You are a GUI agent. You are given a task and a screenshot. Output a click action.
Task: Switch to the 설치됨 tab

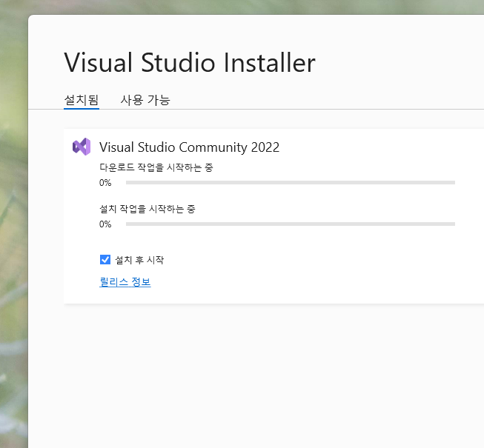(82, 100)
